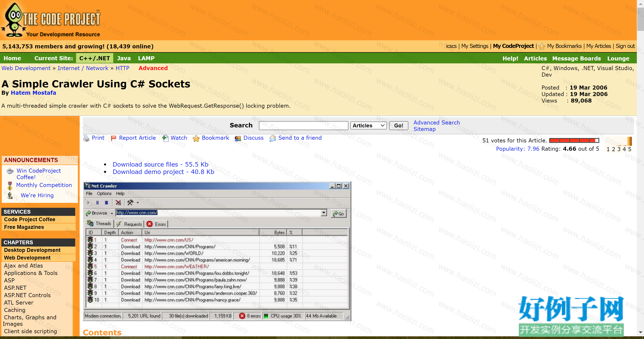Open the Sitemap link
Screen dimensions: 644x339
[424, 129]
